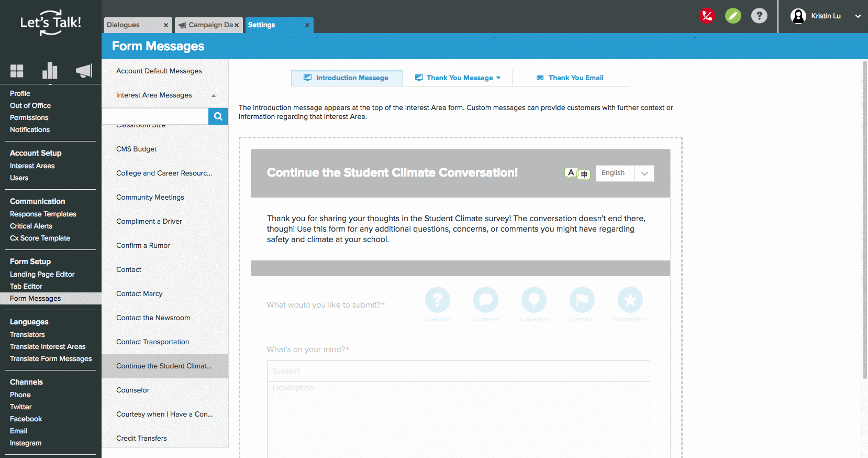Click the Subject input field
The width and height of the screenshot is (868, 458).
(x=458, y=371)
